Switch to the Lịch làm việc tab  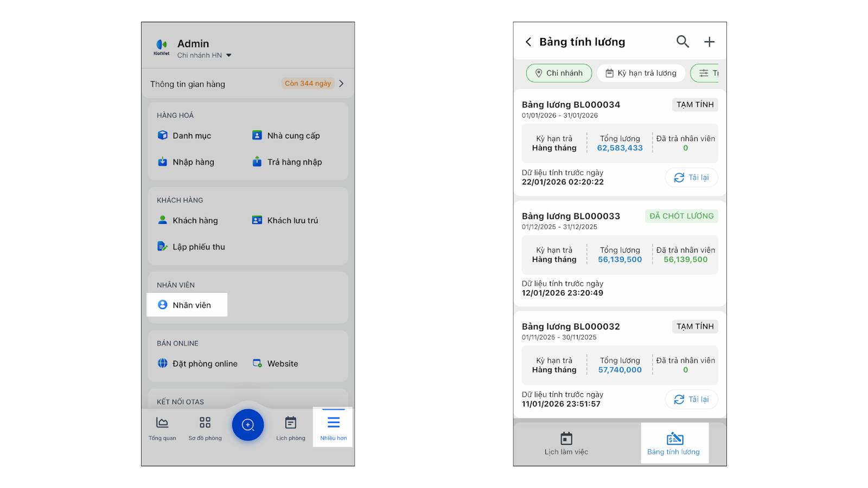566,443
